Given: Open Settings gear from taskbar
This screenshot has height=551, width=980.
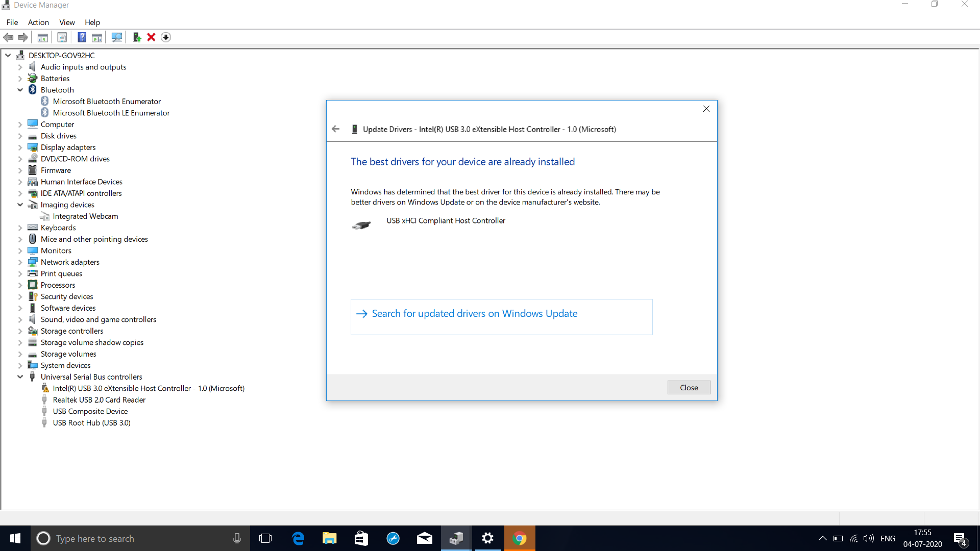Looking at the screenshot, I should click(x=488, y=538).
